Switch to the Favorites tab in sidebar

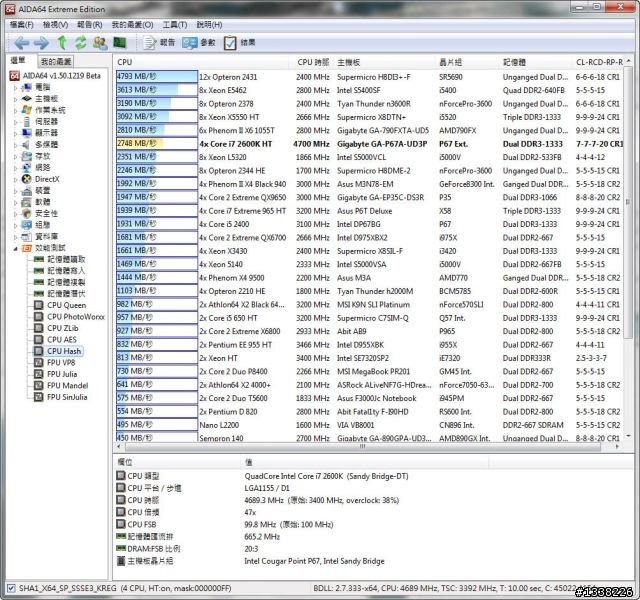(x=56, y=62)
